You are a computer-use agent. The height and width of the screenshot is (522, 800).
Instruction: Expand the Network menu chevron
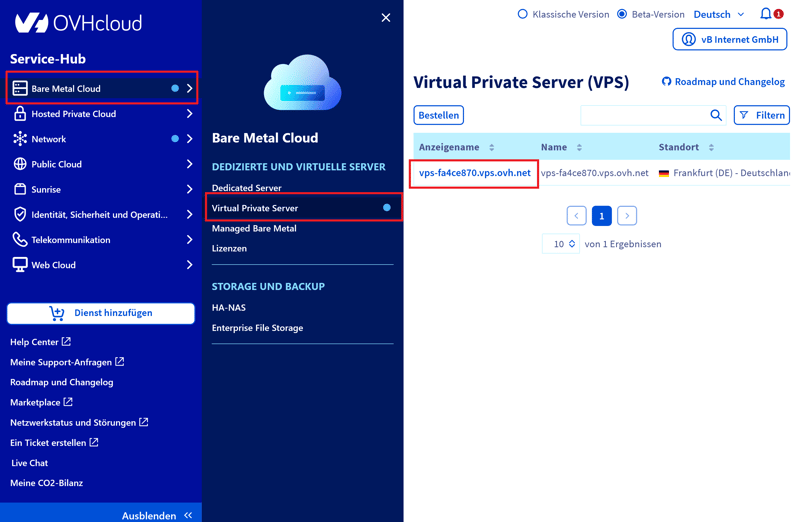coord(189,139)
